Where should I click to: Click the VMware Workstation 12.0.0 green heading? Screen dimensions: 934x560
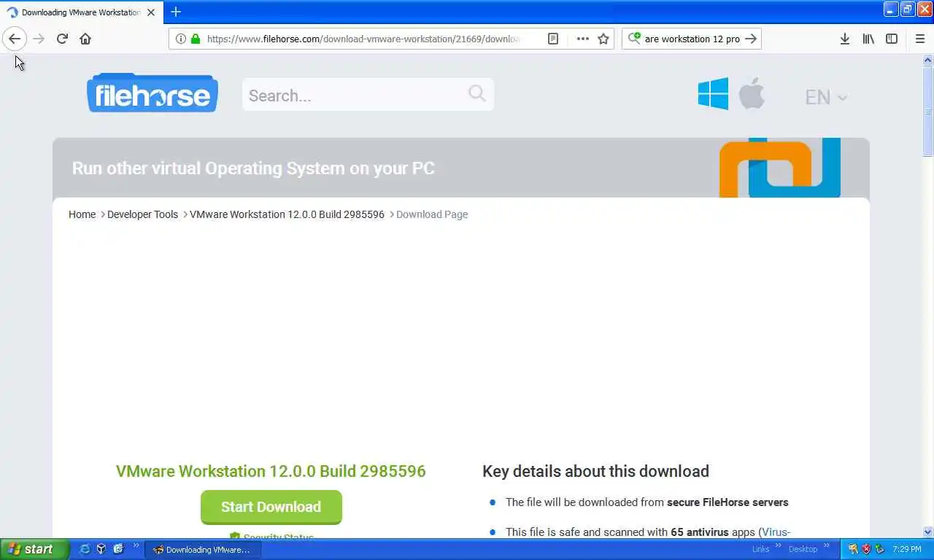(271, 471)
